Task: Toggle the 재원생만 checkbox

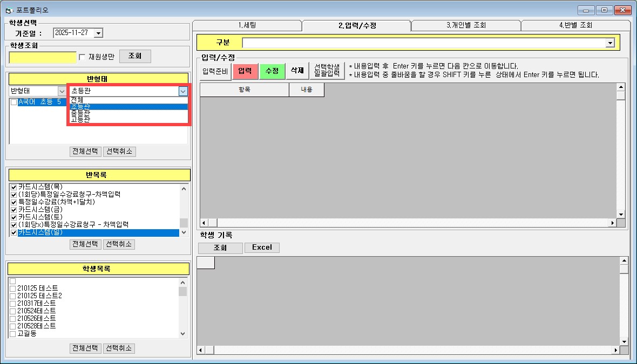Action: click(82, 57)
